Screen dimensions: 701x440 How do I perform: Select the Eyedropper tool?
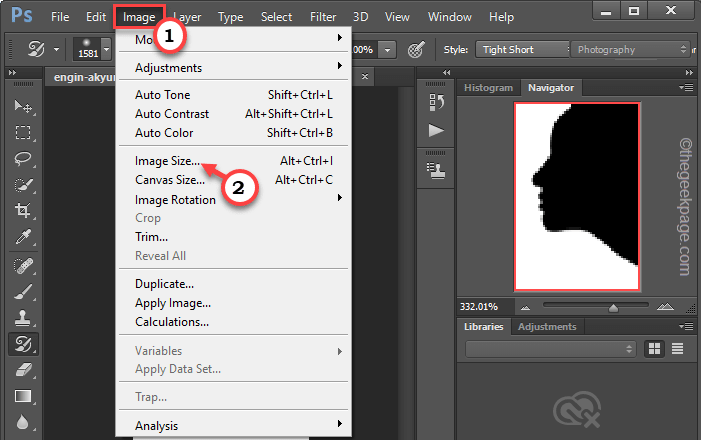coord(23,237)
